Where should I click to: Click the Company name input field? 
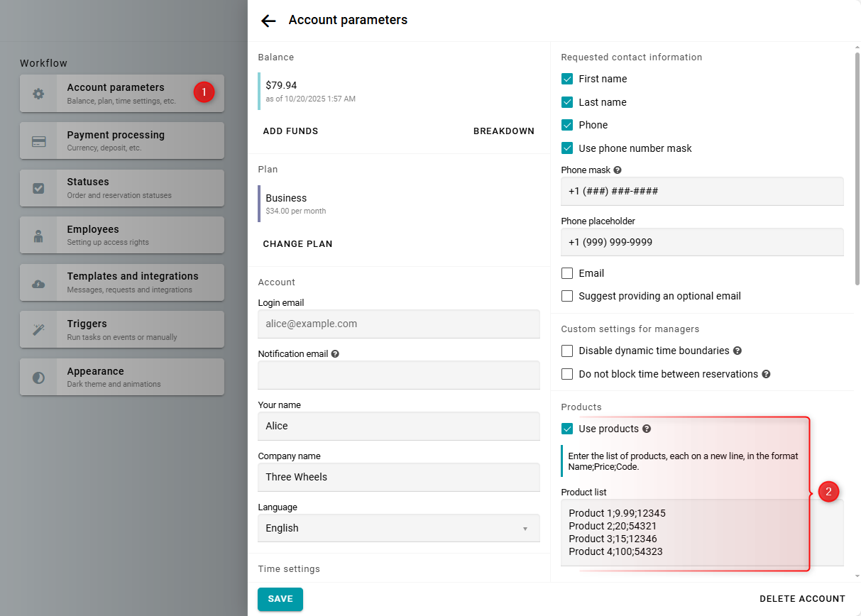398,477
